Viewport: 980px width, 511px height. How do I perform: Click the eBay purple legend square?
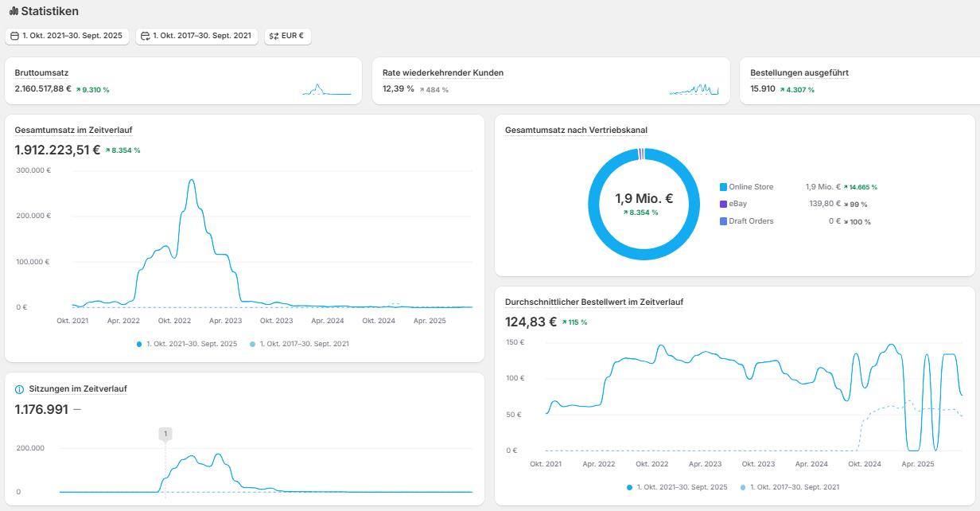tap(723, 205)
